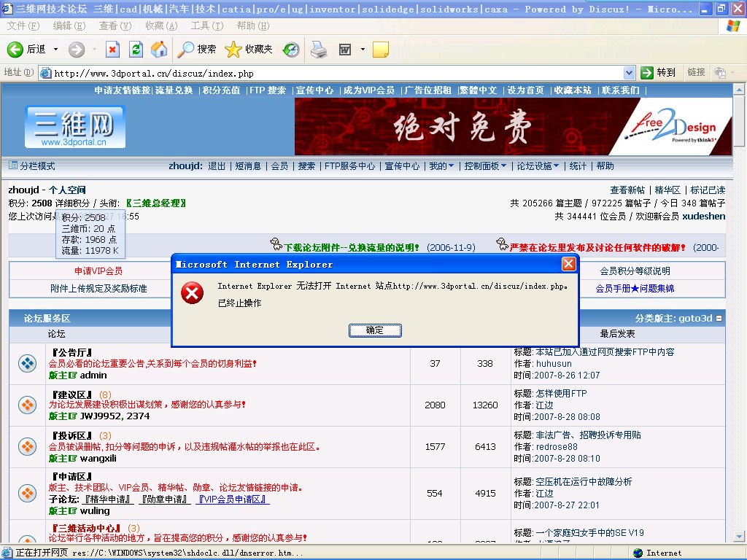Open the 查看(V) menu

tap(115, 26)
